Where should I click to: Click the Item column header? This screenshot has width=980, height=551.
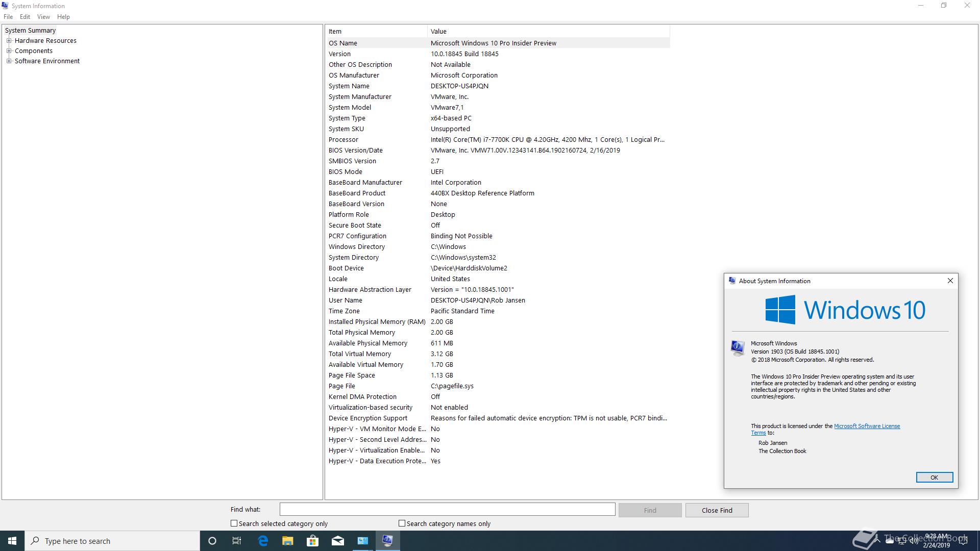coord(376,32)
